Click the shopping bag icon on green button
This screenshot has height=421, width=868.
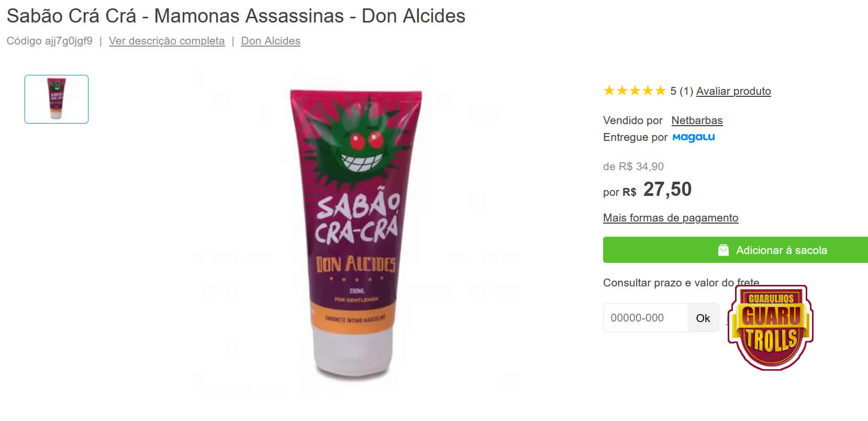[723, 250]
